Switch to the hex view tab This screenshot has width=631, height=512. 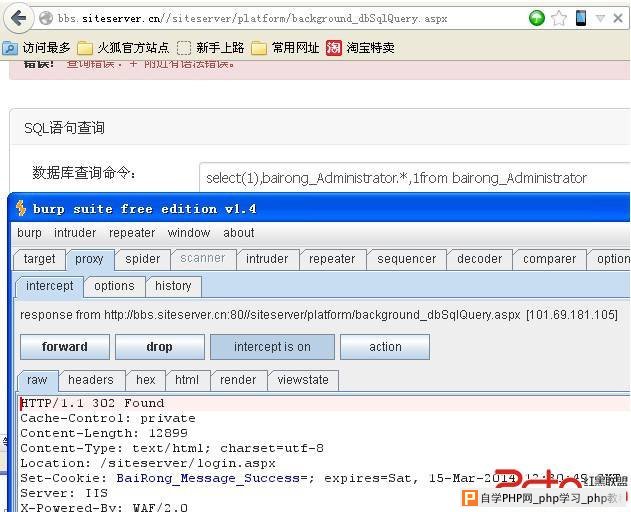(146, 380)
